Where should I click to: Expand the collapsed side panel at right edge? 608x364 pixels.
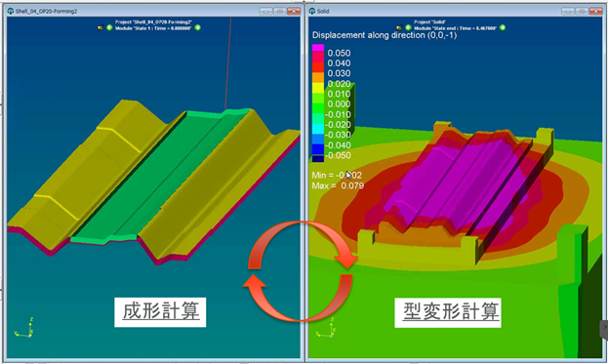click(604, 328)
